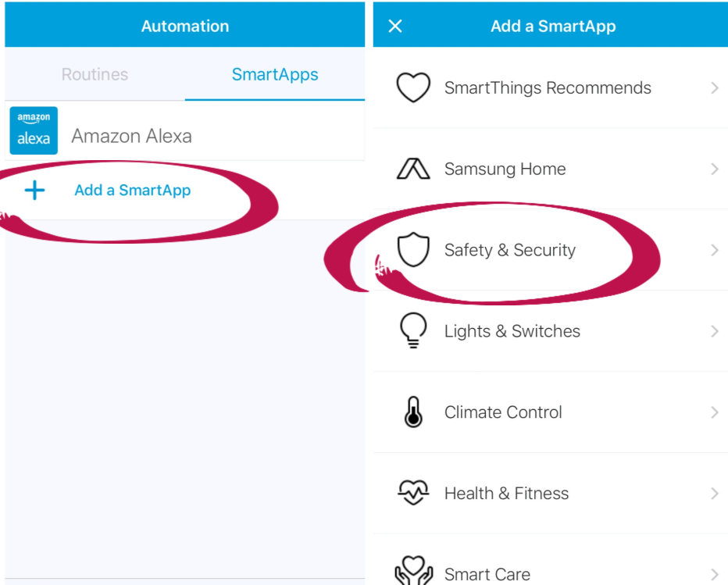The width and height of the screenshot is (728, 585).
Task: Click the Samsung Home logo icon
Action: [x=413, y=169]
